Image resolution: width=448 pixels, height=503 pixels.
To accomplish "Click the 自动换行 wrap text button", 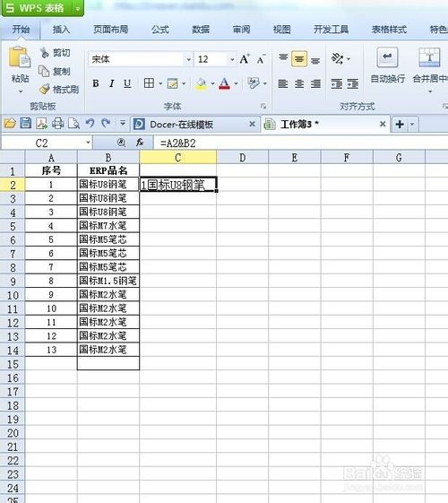I will (x=387, y=65).
